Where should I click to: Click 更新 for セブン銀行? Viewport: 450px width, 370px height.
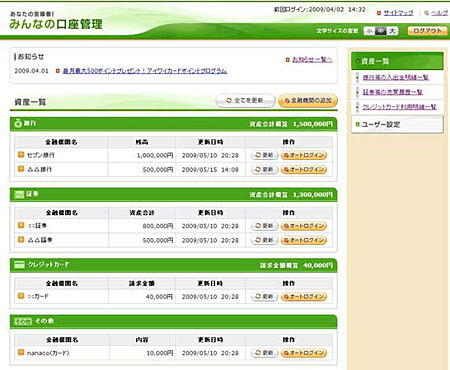[x=264, y=155]
